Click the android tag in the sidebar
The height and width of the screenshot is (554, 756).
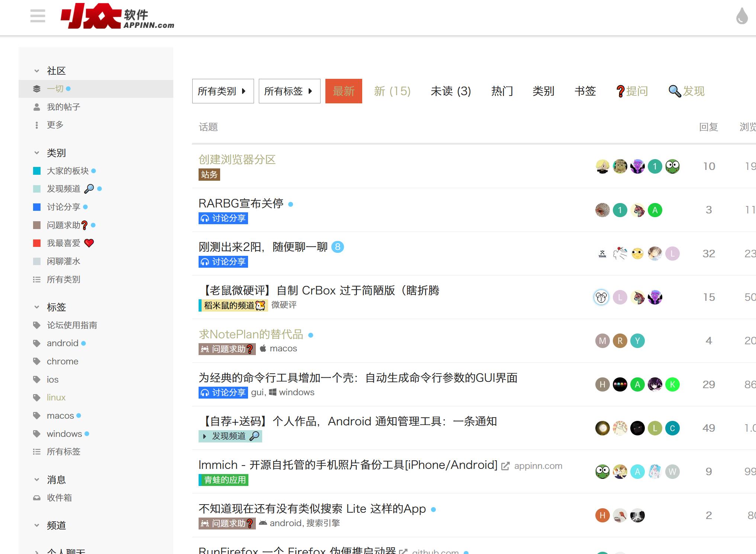(62, 343)
